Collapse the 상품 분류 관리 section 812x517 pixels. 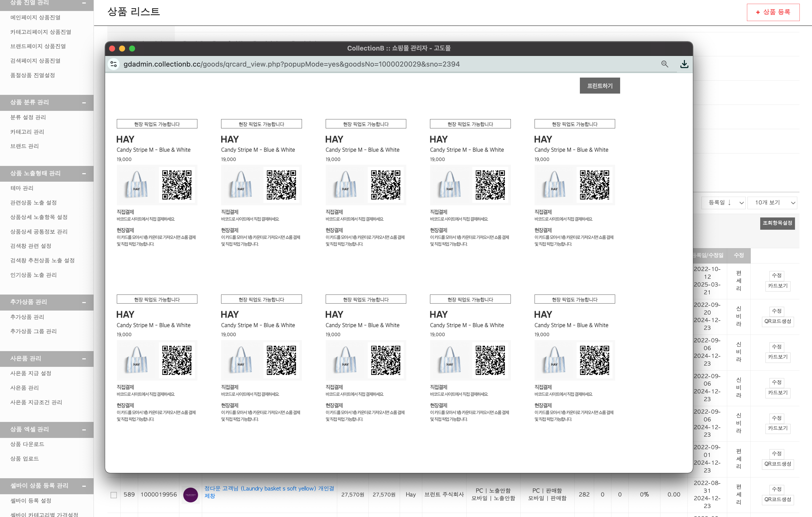84,103
